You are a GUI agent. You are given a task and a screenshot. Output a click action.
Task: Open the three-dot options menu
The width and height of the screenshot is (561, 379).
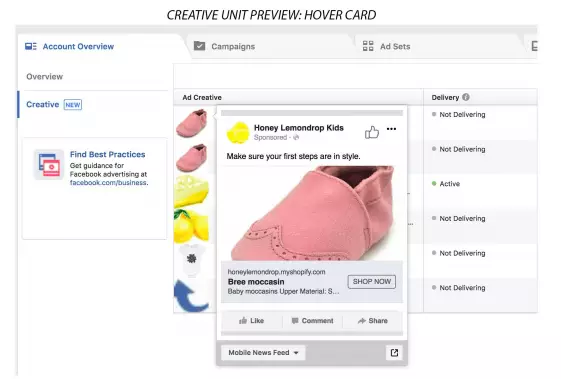(x=391, y=129)
